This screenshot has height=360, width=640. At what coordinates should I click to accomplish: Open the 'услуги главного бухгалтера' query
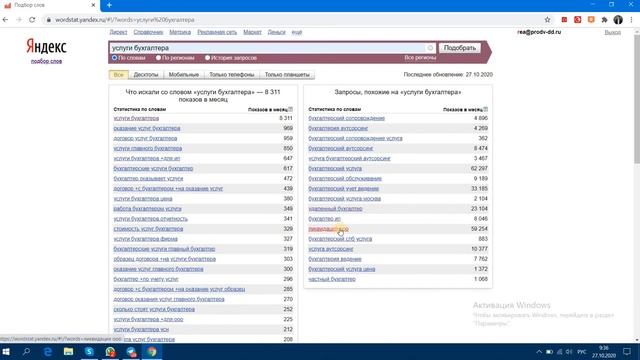[148, 148]
